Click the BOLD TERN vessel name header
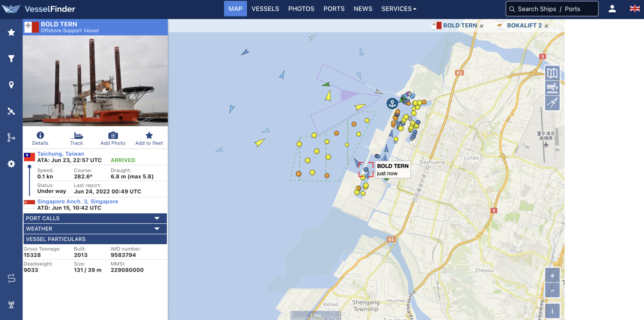 click(x=59, y=24)
